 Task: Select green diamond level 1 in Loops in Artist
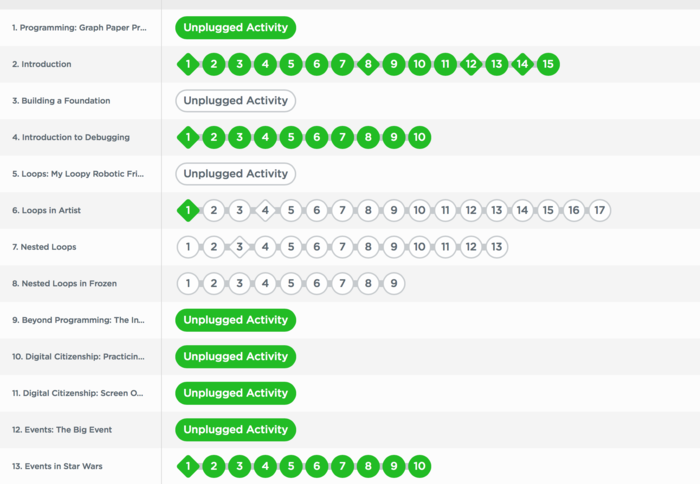click(x=187, y=211)
